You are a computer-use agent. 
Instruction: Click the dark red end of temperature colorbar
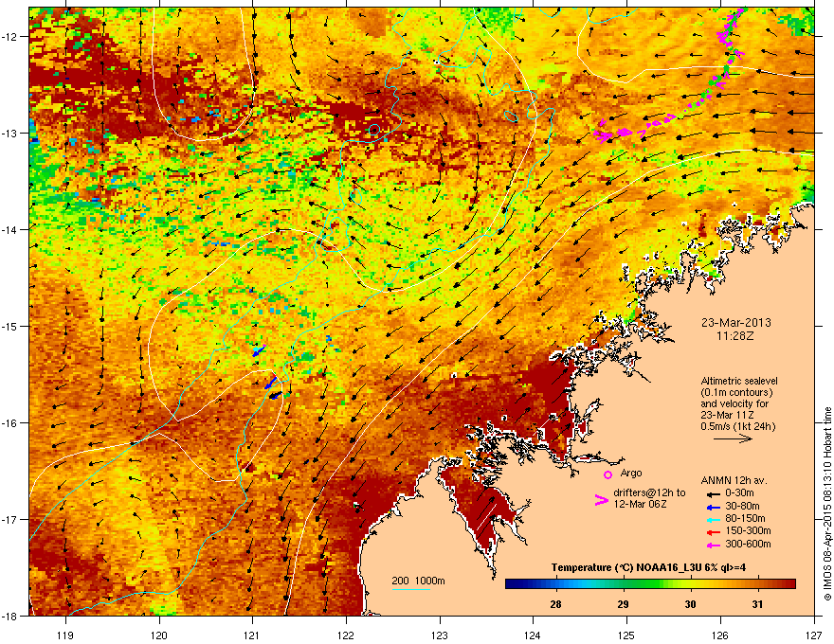click(789, 584)
